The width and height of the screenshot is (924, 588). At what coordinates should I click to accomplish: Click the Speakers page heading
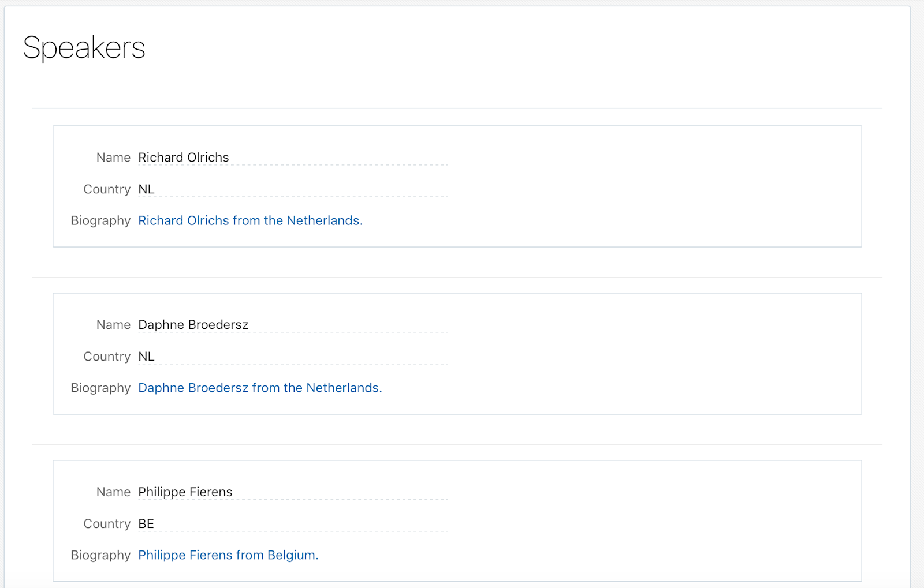pos(84,48)
